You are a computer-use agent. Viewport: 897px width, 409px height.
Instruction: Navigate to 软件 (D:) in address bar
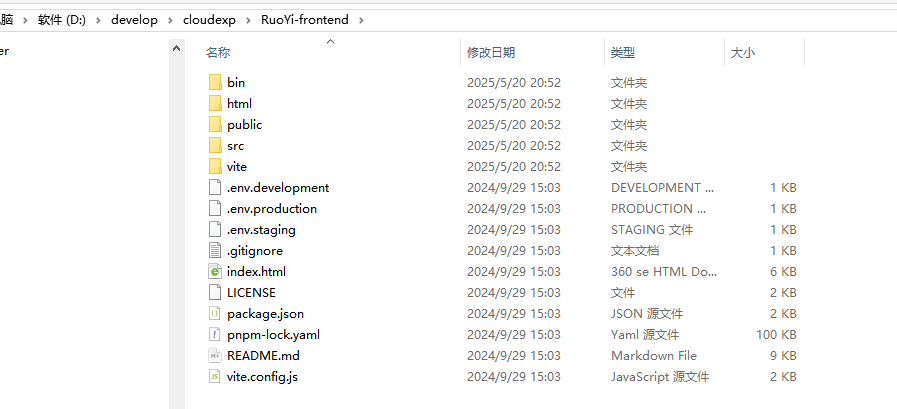(62, 20)
